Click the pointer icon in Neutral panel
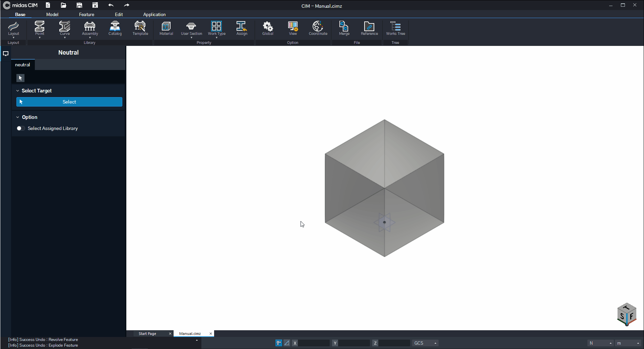The width and height of the screenshot is (644, 349). click(20, 78)
